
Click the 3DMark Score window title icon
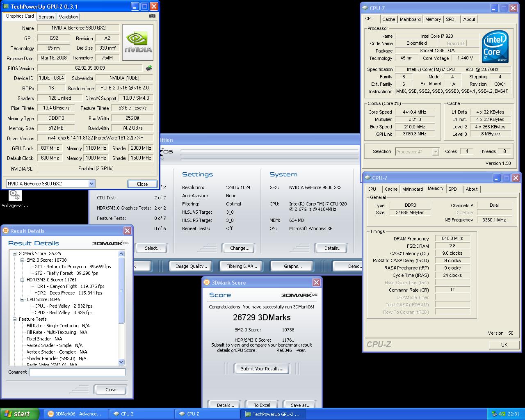(207, 283)
